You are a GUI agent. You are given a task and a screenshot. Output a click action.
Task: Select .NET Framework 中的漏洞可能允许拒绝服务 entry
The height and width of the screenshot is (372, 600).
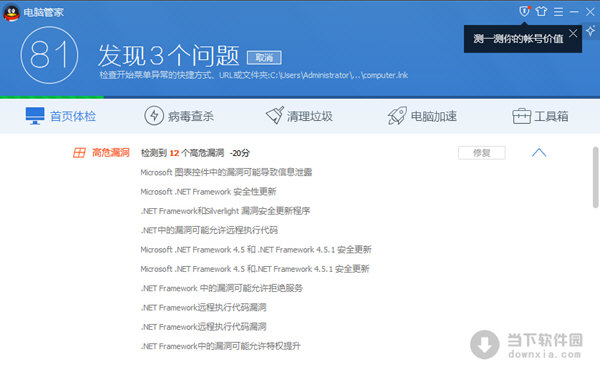point(222,288)
